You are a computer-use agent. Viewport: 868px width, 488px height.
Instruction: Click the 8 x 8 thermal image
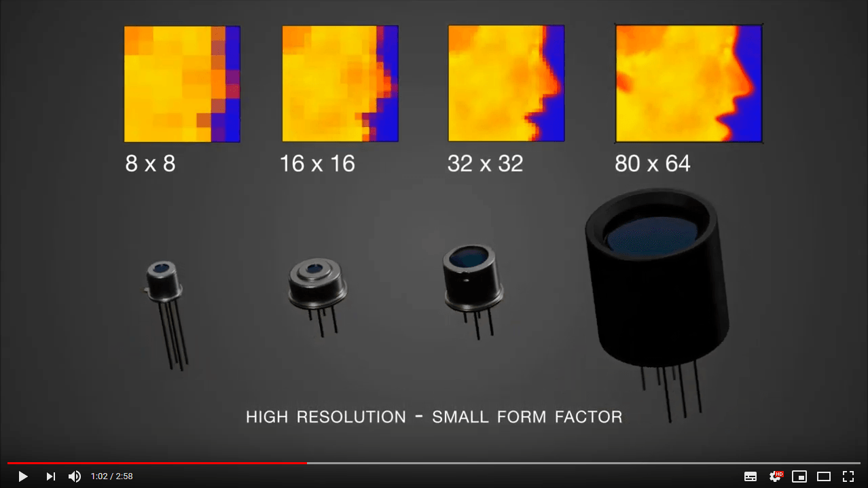pyautogui.click(x=182, y=84)
